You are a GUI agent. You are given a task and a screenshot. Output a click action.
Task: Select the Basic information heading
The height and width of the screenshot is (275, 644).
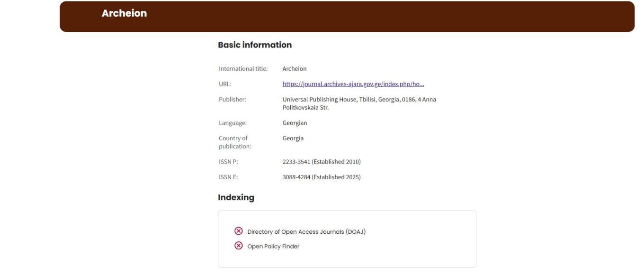(254, 45)
